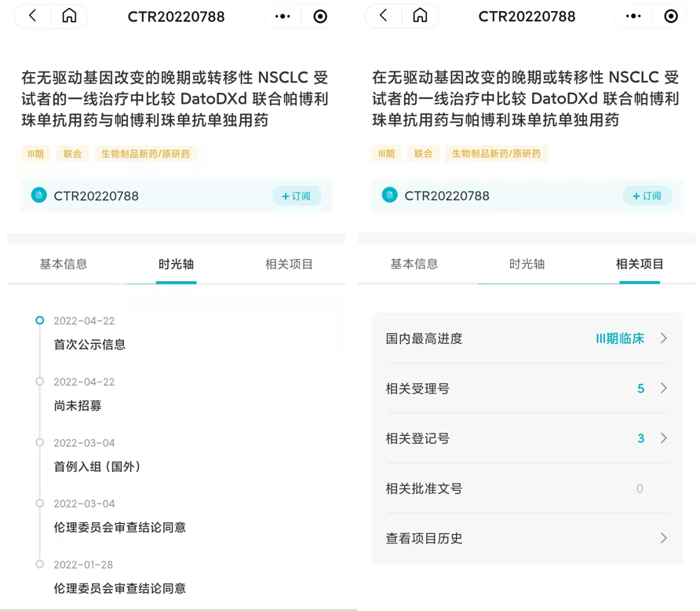Screen dimensions: 700x611
Task: Tap the home icon on the right screen
Action: click(420, 16)
